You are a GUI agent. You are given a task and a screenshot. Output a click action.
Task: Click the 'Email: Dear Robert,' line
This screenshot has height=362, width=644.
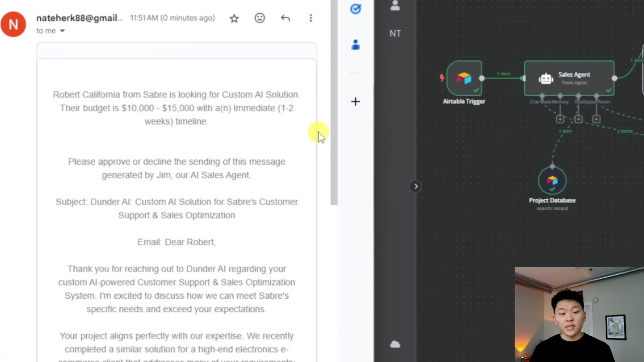pos(176,242)
